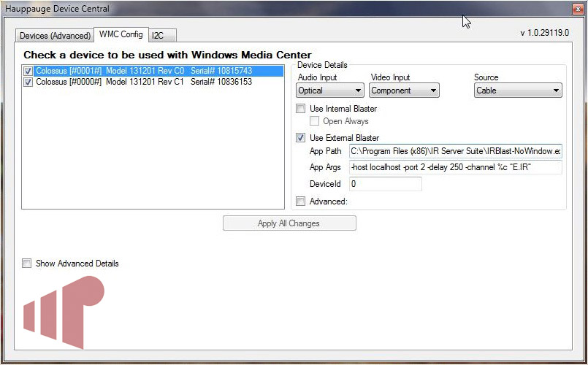Screen dimensions: 588x365
Task: Switch to the Devices (Advanced) tab
Action: pyautogui.click(x=55, y=36)
